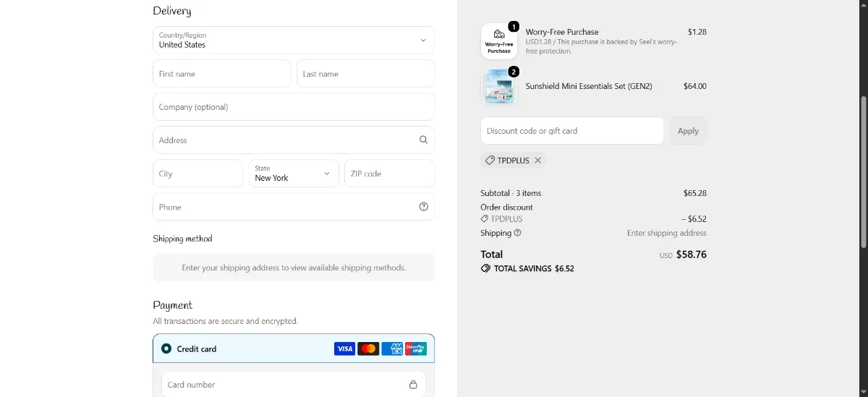The image size is (868, 397).
Task: Click the TOTAL SAVINGS $6.52 text
Action: click(534, 268)
